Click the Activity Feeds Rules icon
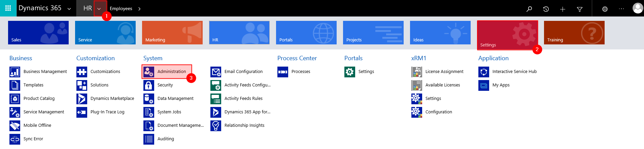Screen dimensions: 644x149 (x=216, y=99)
